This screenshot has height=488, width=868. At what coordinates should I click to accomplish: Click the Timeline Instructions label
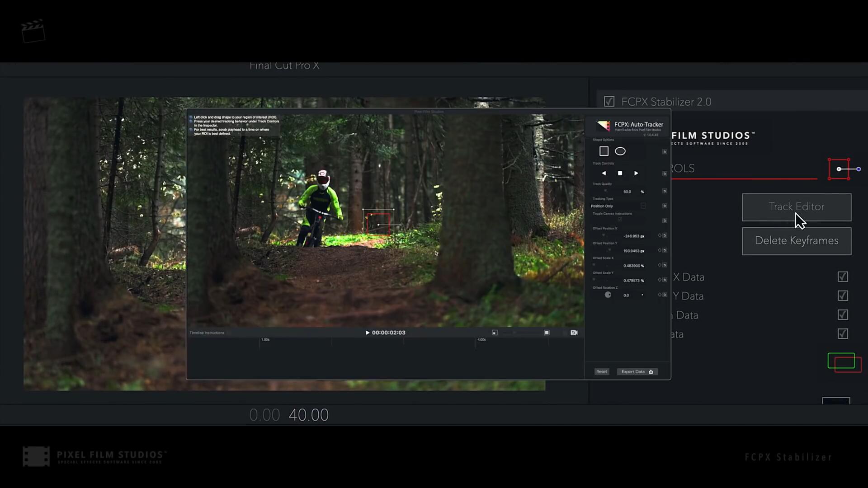[x=207, y=333]
